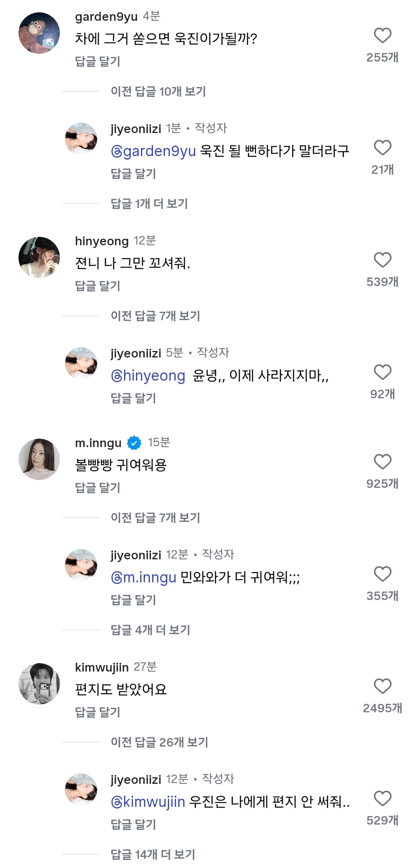Screen dimensions: 415x868
Task: Expand the previous 10 replies under garden9yu
Action: pos(158,91)
